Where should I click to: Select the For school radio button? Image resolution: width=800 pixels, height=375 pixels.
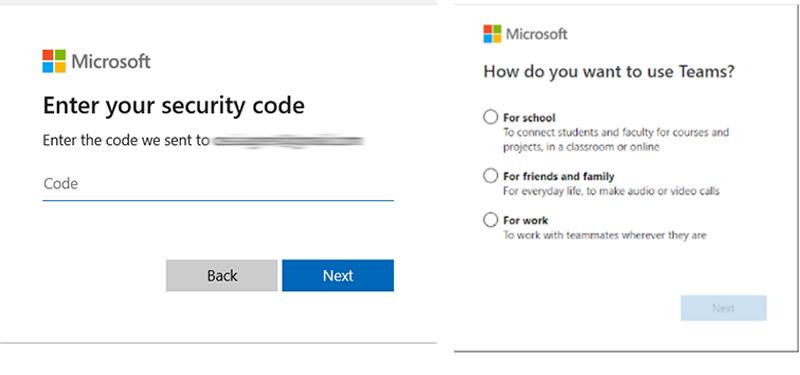490,117
